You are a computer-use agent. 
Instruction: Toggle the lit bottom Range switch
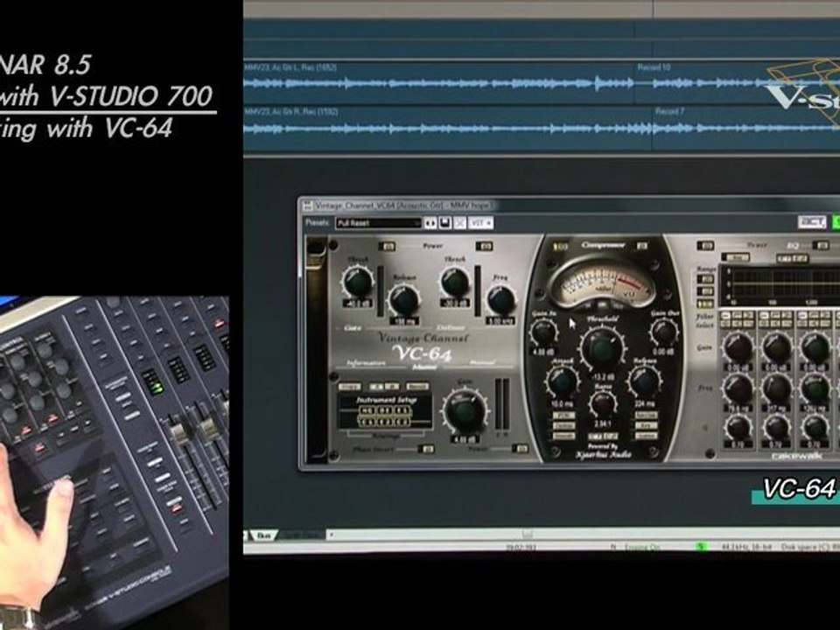point(705,304)
